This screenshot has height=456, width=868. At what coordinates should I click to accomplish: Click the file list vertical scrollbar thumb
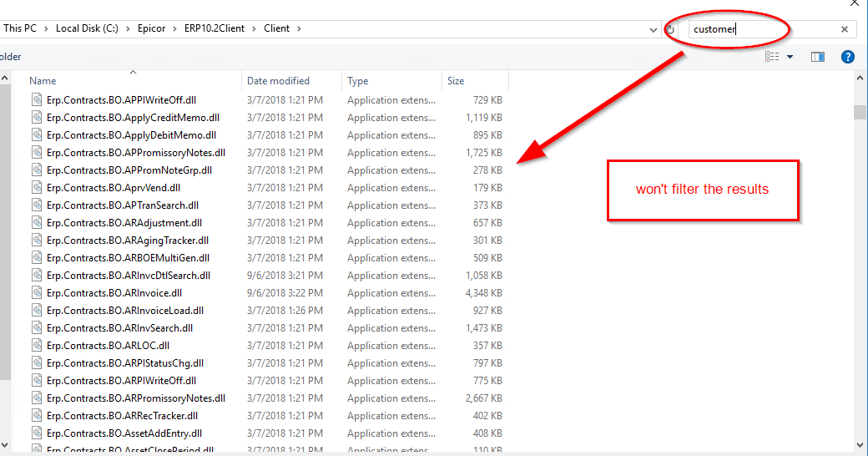tap(860, 112)
